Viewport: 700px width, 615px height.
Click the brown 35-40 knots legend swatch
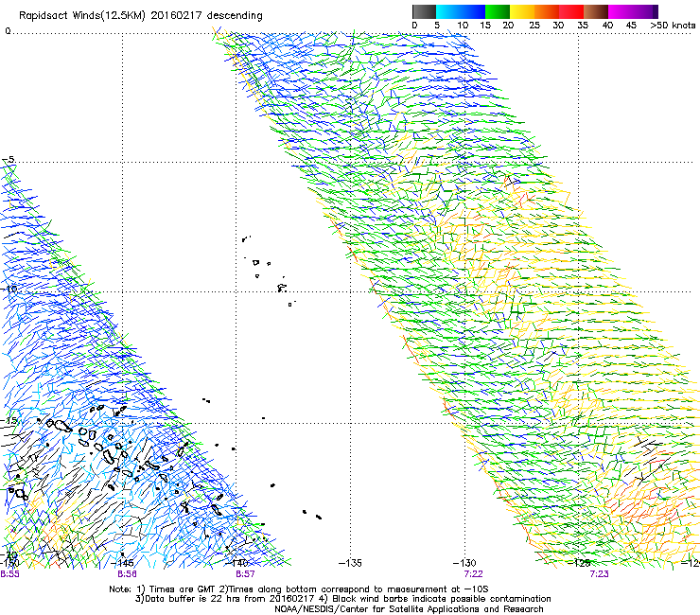point(596,11)
